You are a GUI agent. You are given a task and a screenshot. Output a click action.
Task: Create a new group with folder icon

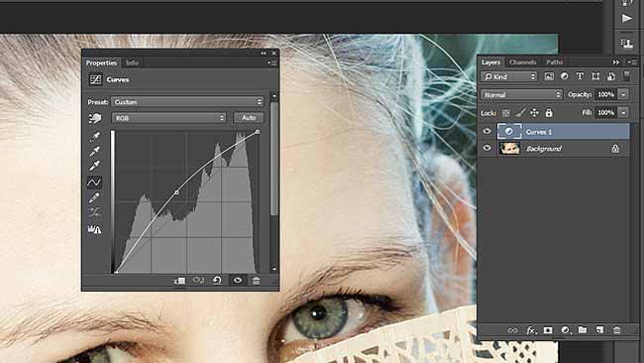tap(583, 329)
